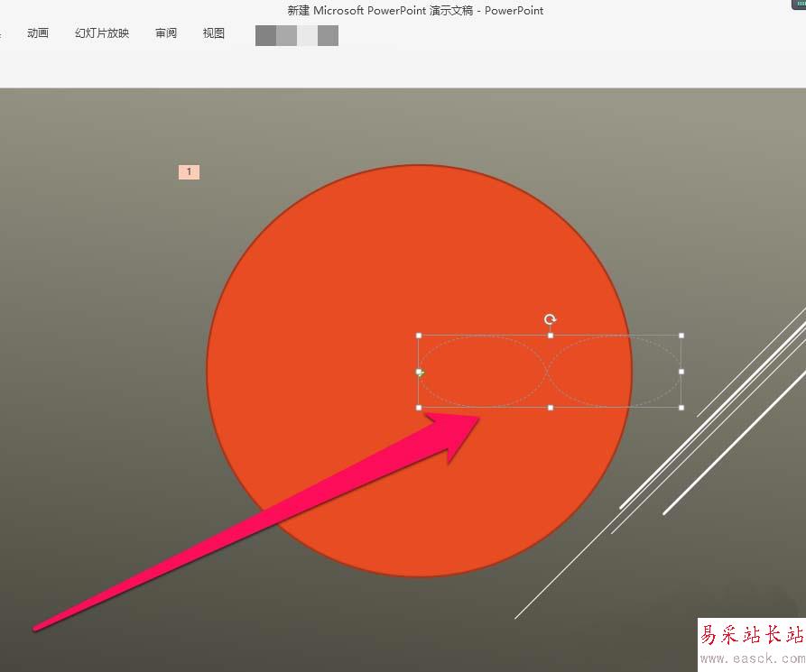Viewport: 806px width, 672px height.
Task: Click the window title 新建 Microsoft PowerPoint 演示文稿
Action: coord(380,11)
